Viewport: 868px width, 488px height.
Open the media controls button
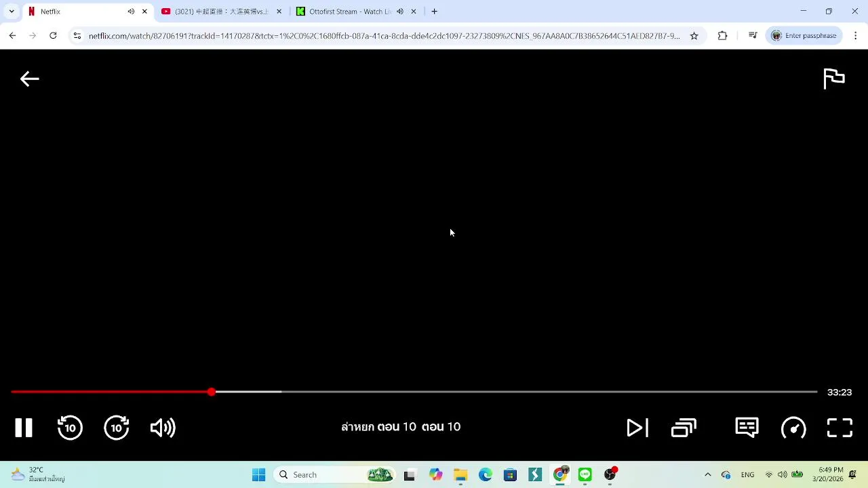click(x=753, y=36)
